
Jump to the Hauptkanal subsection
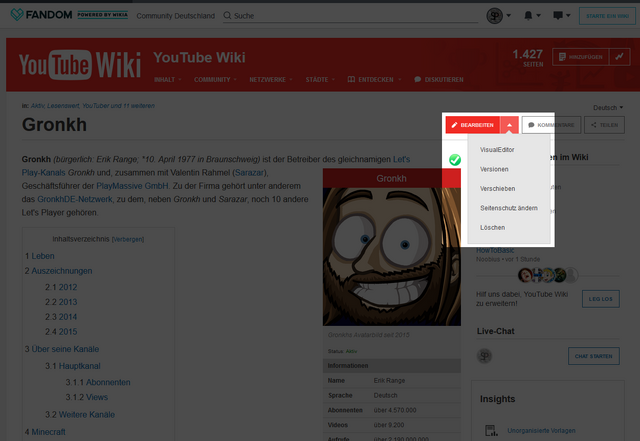80,366
